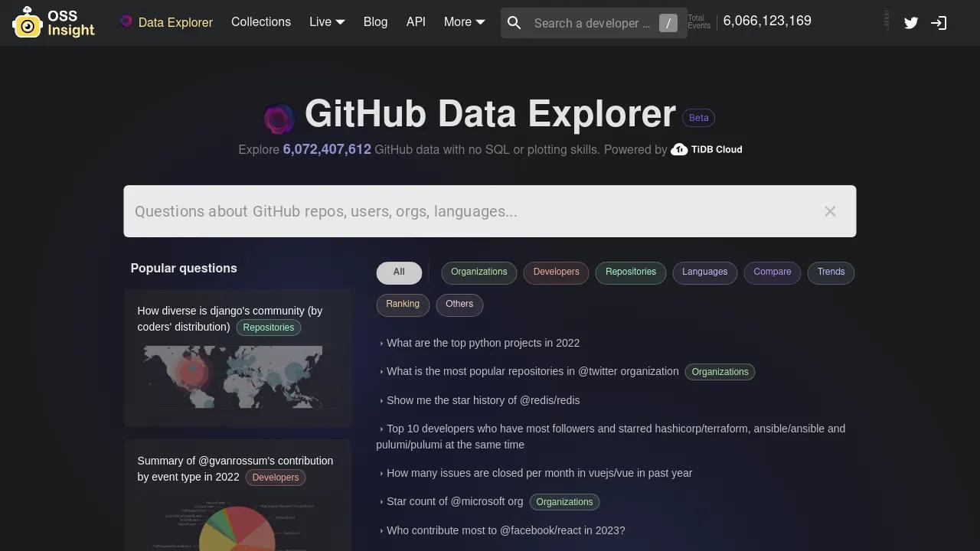Show star history of @redis/redis
This screenshot has width=980, height=551.
[x=483, y=400]
